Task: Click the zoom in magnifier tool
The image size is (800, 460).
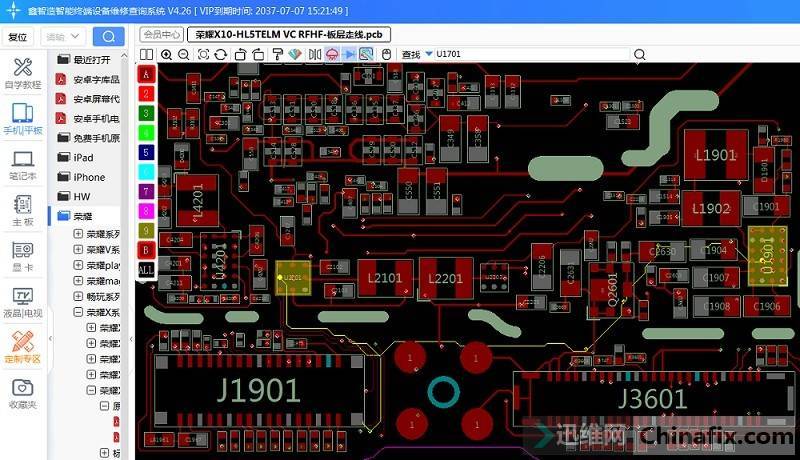Action: [166, 54]
